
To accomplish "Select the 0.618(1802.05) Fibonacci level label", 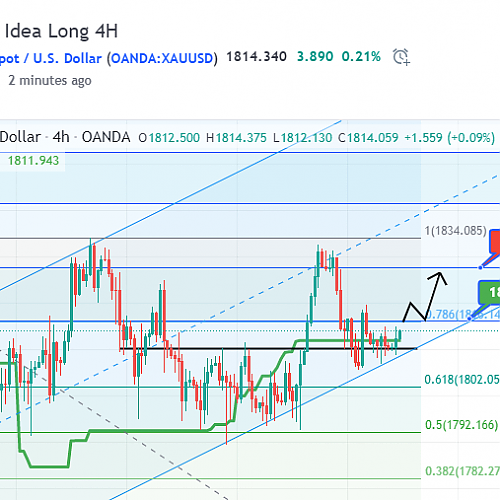I will pyautogui.click(x=462, y=379).
